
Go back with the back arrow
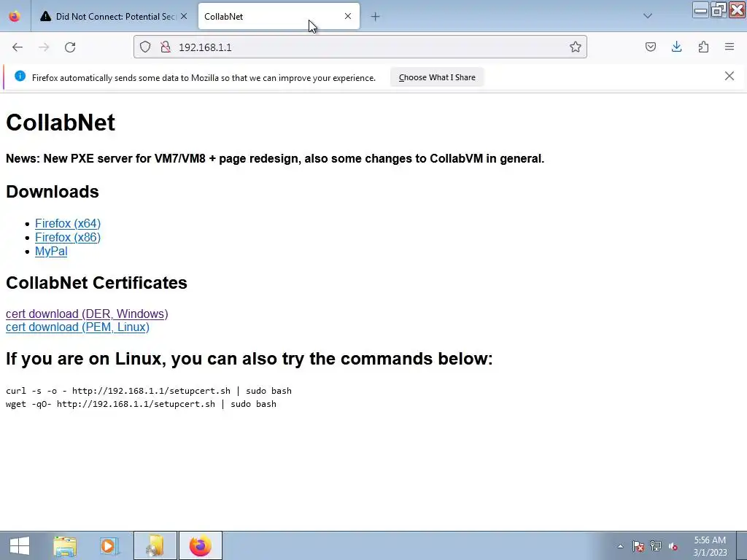[18, 47]
